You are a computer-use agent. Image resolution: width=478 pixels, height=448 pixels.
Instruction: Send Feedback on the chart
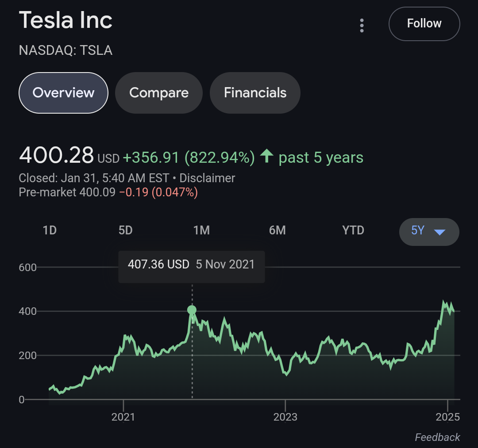pos(437,437)
